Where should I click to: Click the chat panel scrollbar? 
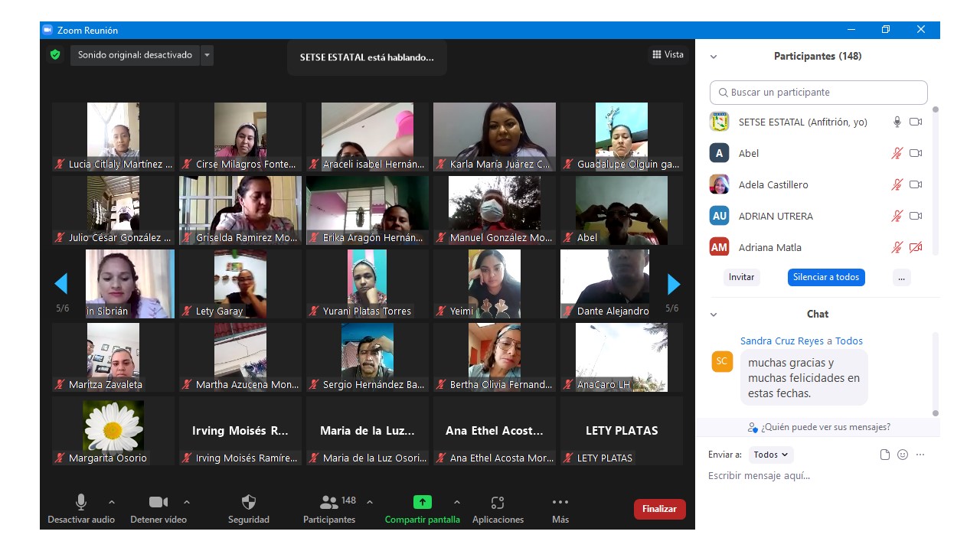pyautogui.click(x=935, y=374)
